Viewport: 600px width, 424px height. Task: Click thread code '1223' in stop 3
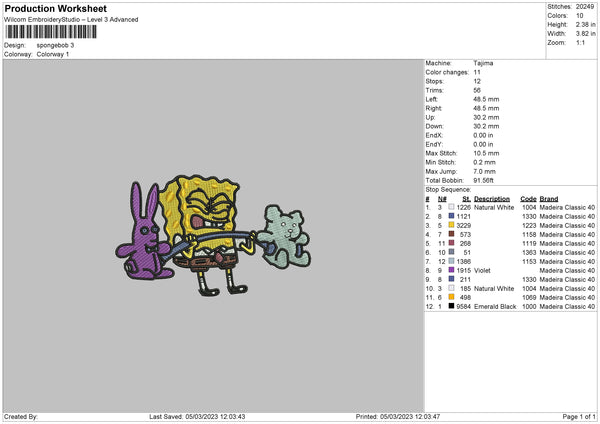529,225
